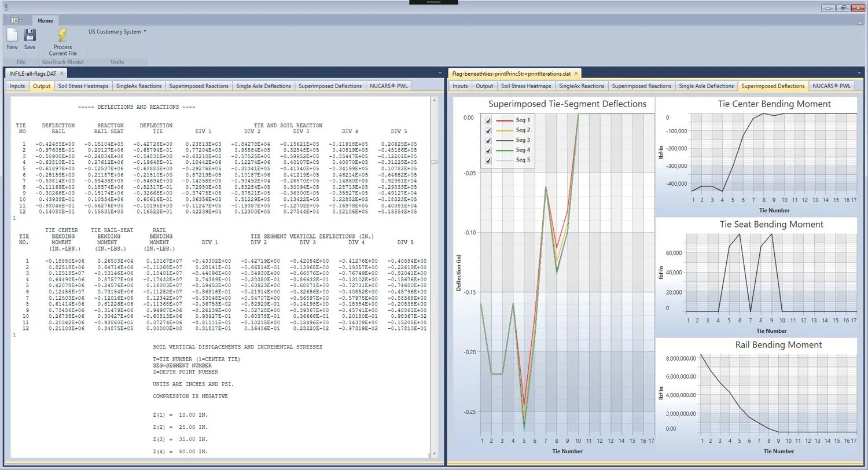Toggle Seg 4 series checkbox
The width and height of the screenshot is (868, 470).
point(489,150)
